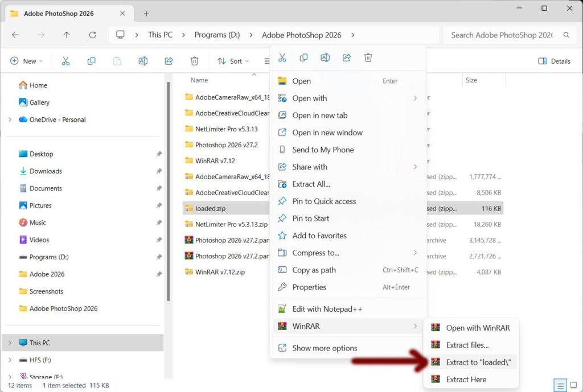Click the Copy icon in context menu top row
583x392 pixels.
[303, 57]
